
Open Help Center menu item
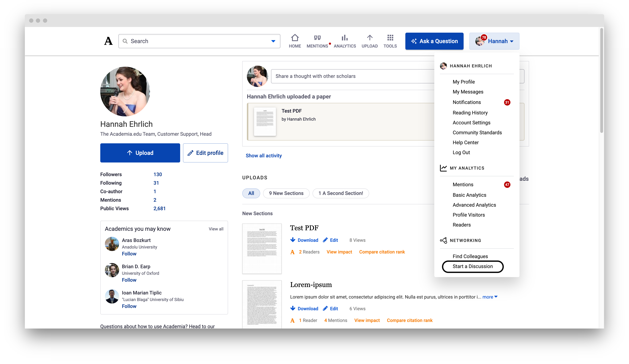point(466,143)
